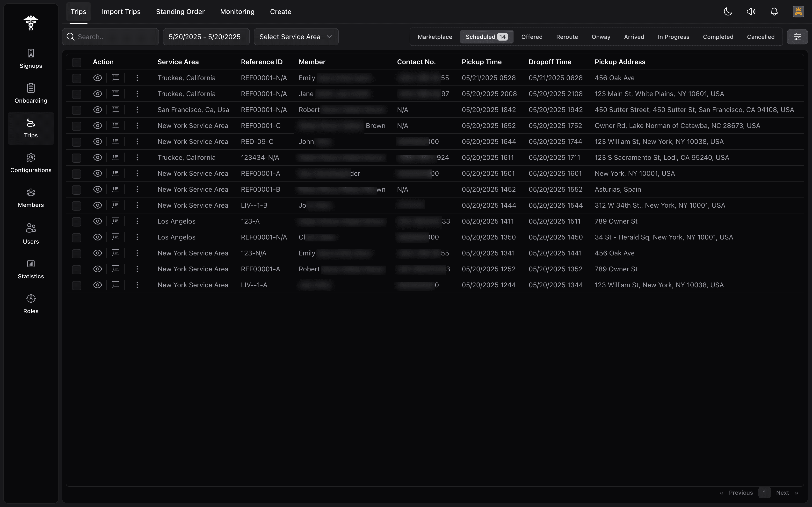Filter trips by Completed status
Screen dimensions: 812x507
(718, 36)
